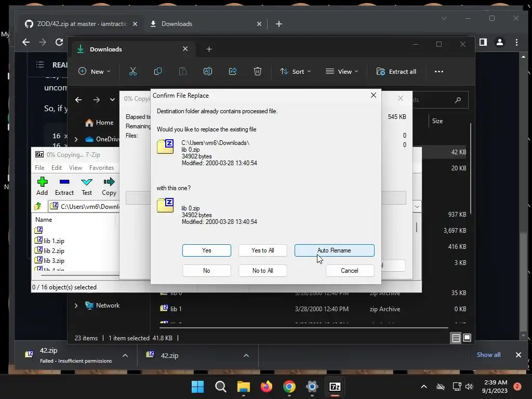Click the 7-Zip Test toolbar icon
This screenshot has width=532, height=399.
[87, 187]
